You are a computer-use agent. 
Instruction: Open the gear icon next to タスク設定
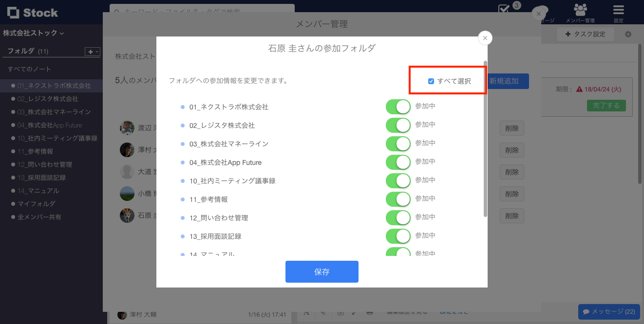coord(628,34)
